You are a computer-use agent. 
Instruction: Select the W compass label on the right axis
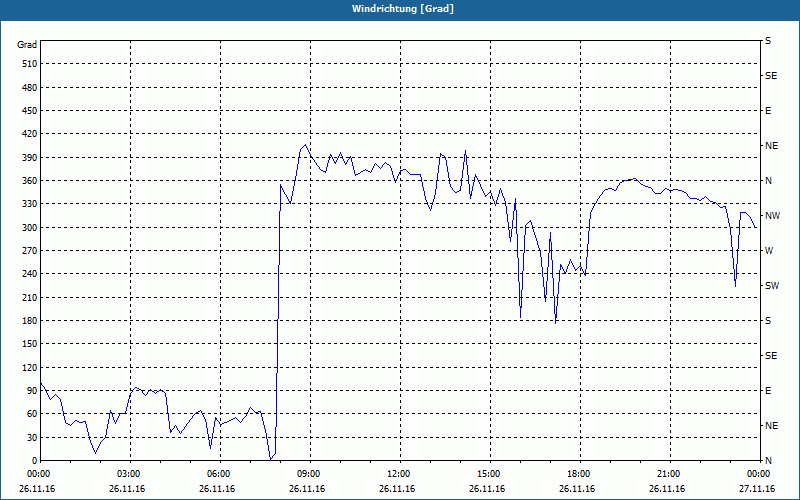769,251
